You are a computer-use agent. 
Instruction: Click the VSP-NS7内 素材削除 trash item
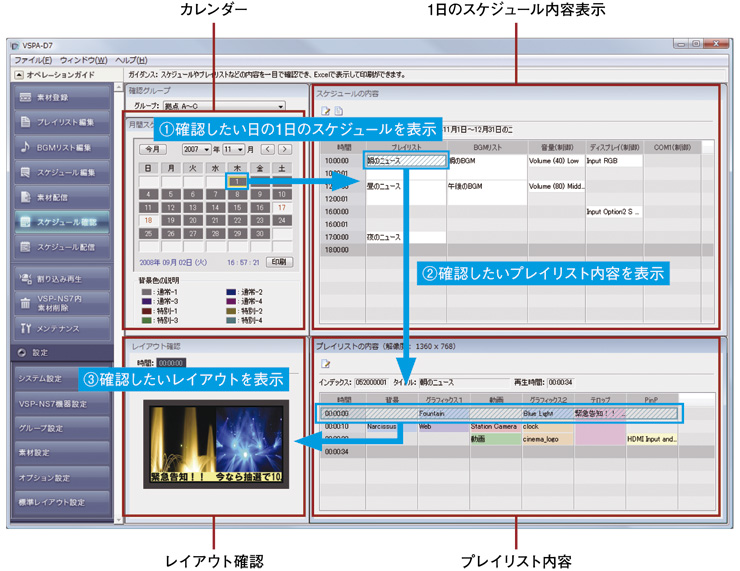pos(62,302)
